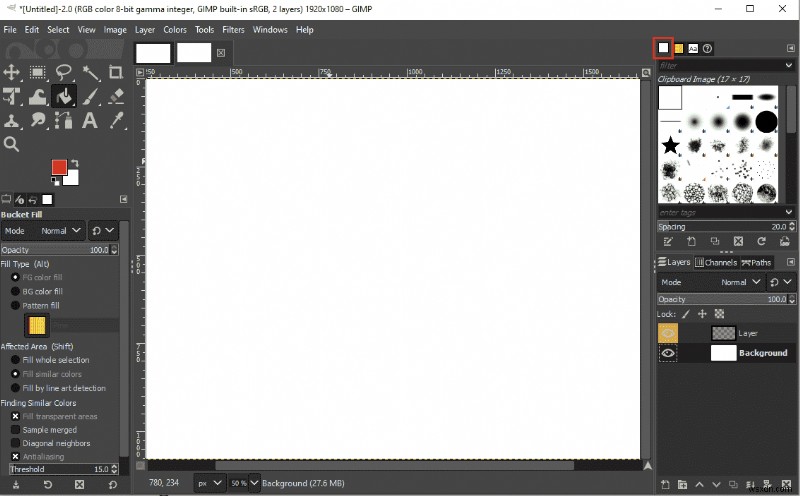Toggle lock pixels for layer
This screenshot has width=800, height=496.
[686, 314]
